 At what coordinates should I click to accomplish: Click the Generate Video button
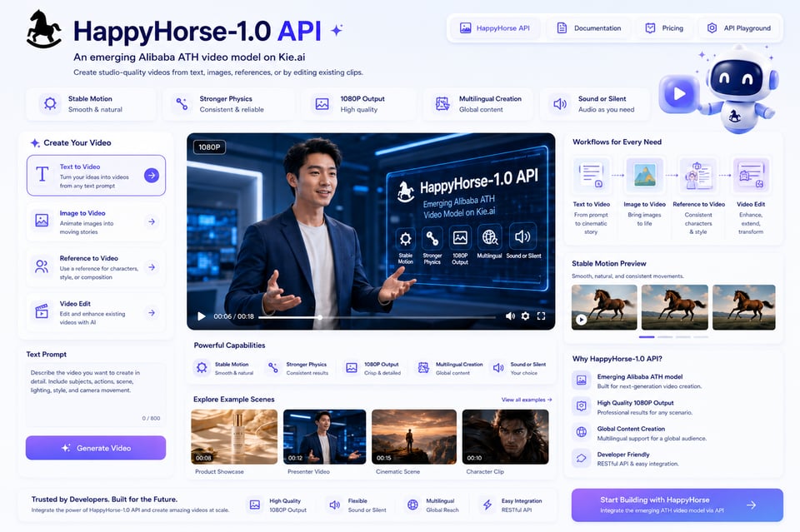[96, 448]
